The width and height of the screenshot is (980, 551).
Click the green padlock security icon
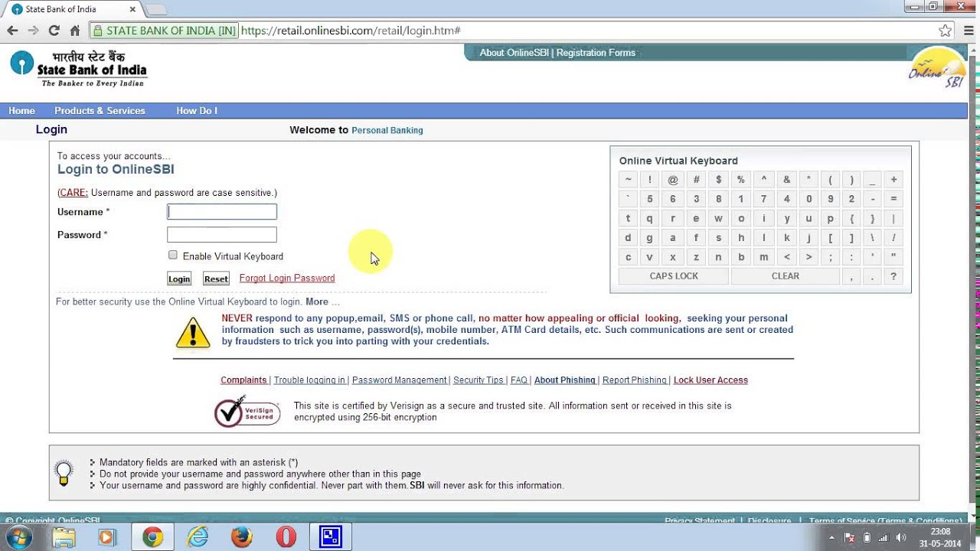(97, 31)
